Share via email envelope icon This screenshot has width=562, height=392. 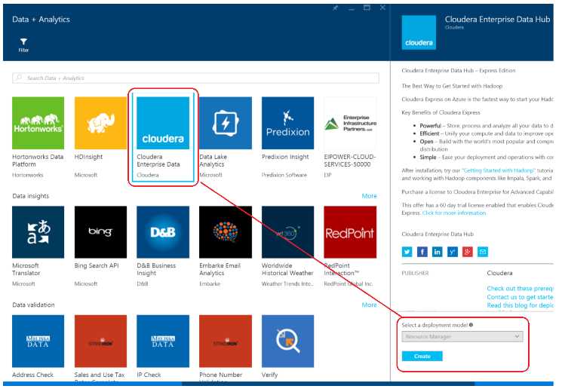point(483,252)
